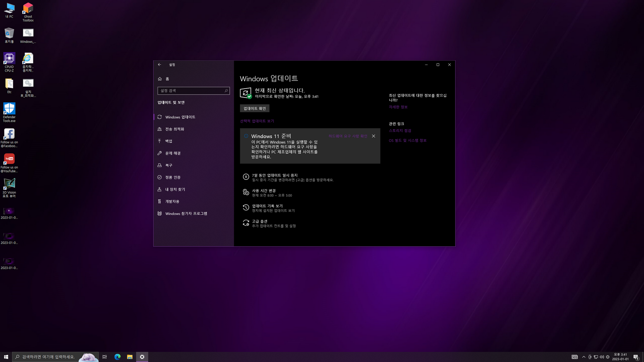The image size is (644, 362).
Task: Show hidden system tray icons
Action: coord(584,357)
